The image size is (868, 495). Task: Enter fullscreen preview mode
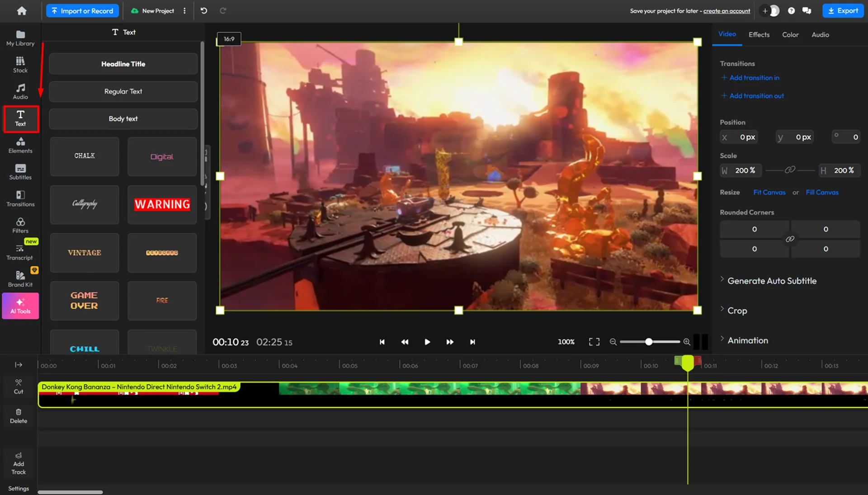594,342
